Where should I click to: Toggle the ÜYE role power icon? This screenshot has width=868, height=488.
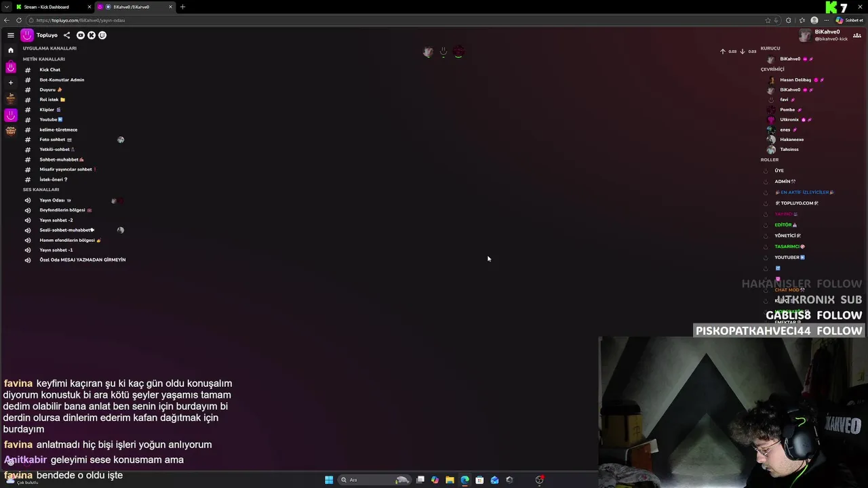tap(766, 171)
